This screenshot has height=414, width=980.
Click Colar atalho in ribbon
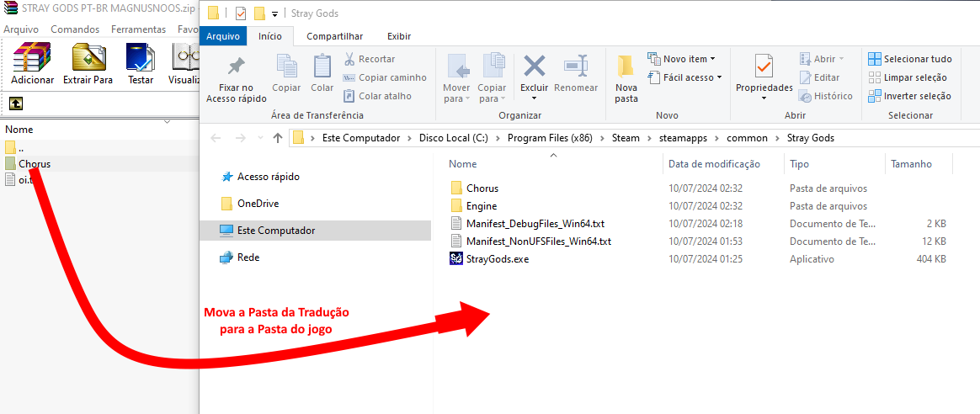tap(377, 96)
